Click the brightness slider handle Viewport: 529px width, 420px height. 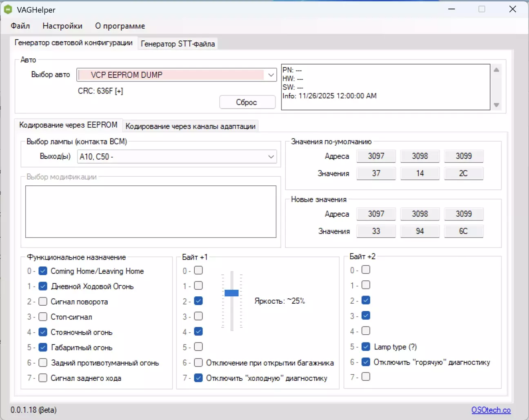(x=231, y=293)
